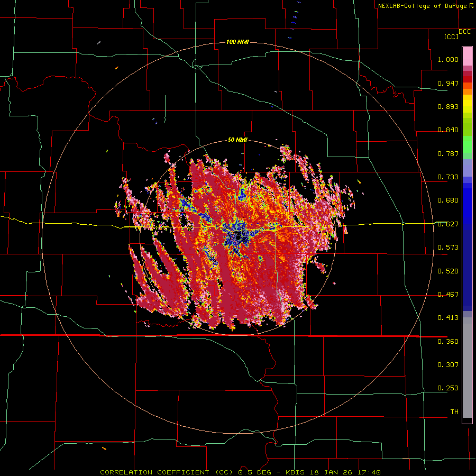The width and height of the screenshot is (476, 476).
Task: Select the 0.893 scale value
Action: 448,106
